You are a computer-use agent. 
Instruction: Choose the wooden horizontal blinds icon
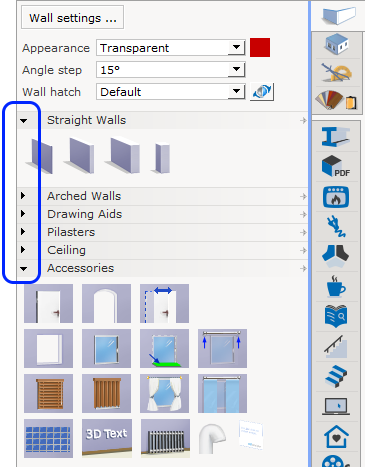coord(48,393)
